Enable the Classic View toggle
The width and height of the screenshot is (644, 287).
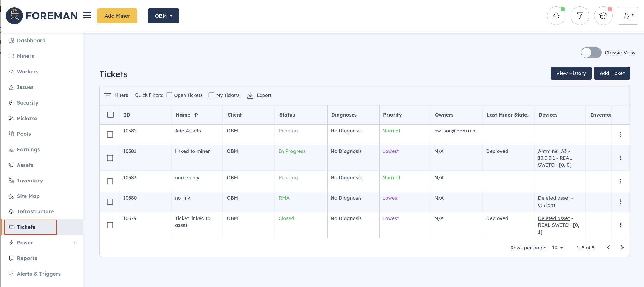(591, 53)
